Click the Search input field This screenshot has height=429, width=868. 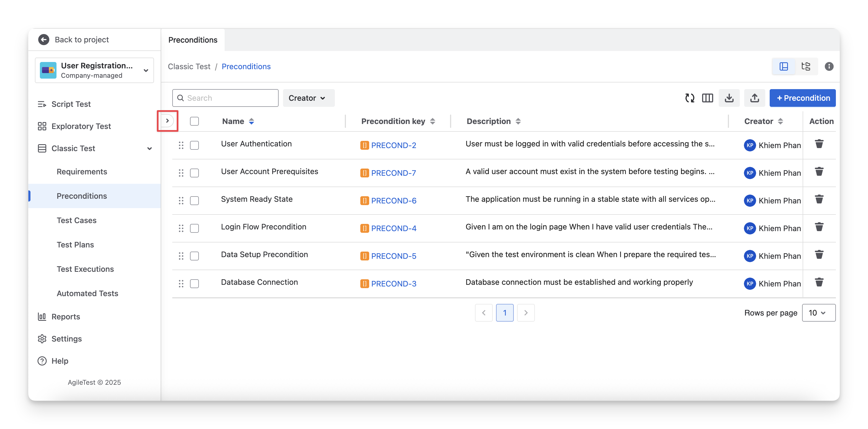point(229,98)
